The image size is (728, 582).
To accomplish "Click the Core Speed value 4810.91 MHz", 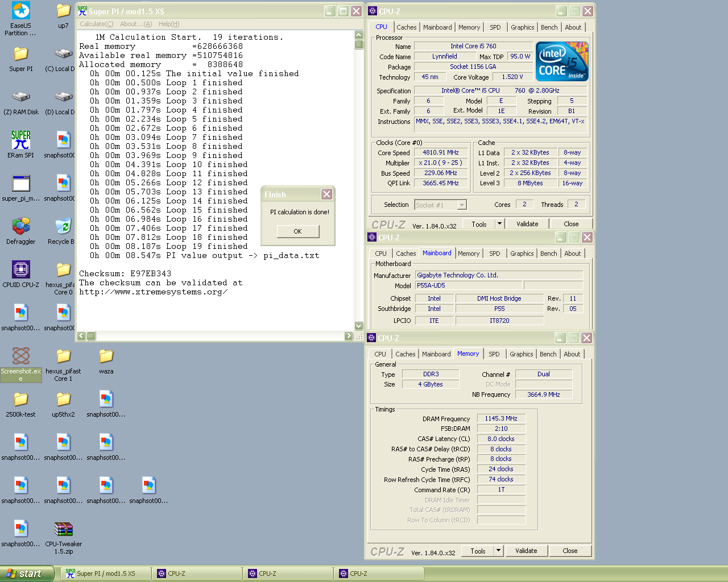I will (441, 153).
